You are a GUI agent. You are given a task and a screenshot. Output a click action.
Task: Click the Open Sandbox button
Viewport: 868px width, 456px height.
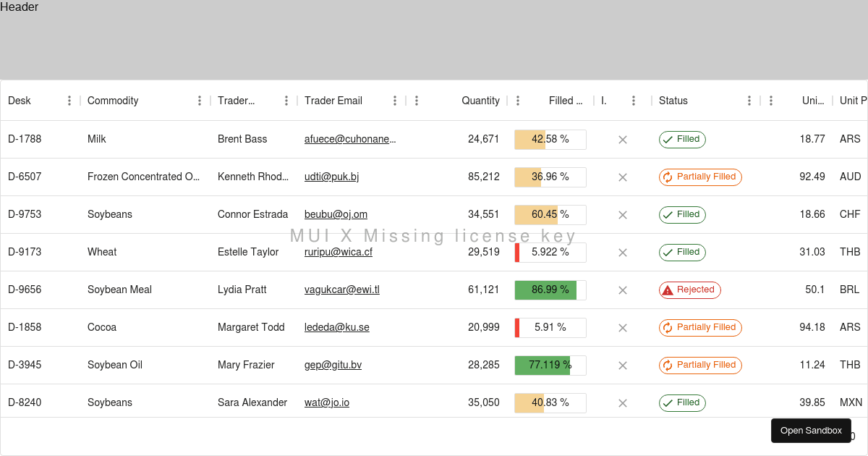pyautogui.click(x=811, y=431)
